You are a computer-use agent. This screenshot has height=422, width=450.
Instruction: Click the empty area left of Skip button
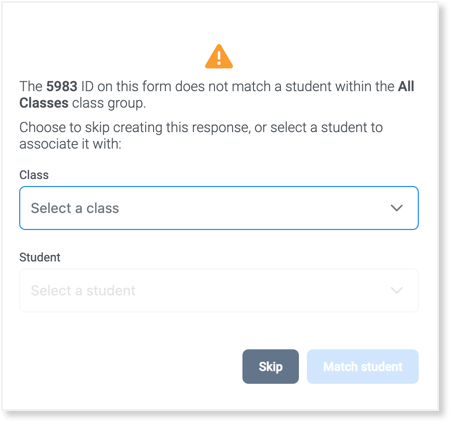130,366
